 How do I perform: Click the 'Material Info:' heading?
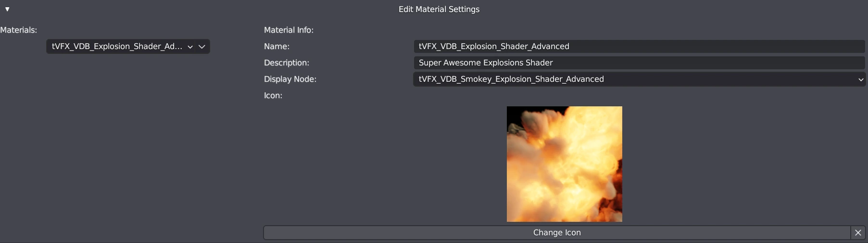289,30
